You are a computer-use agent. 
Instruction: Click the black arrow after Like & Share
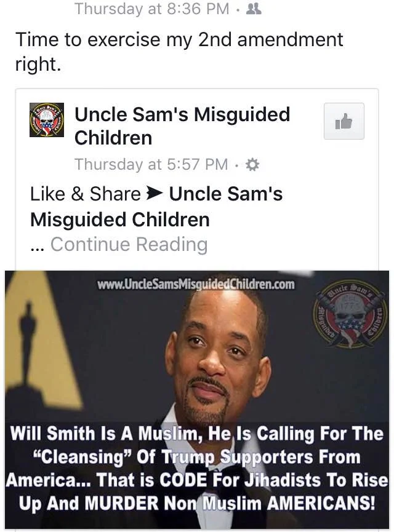point(154,194)
